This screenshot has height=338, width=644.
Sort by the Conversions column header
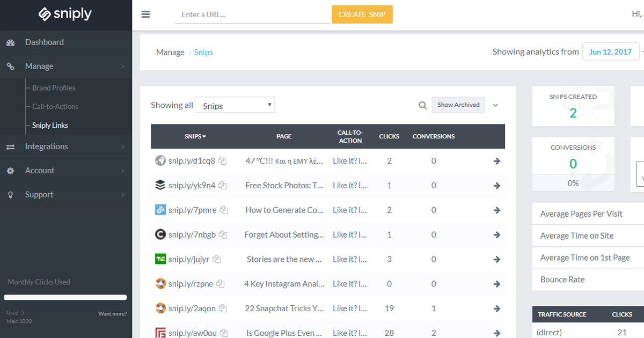(434, 136)
